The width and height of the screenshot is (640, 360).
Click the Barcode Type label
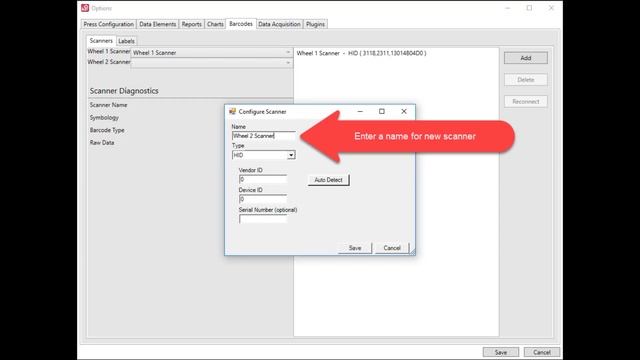[107, 130]
